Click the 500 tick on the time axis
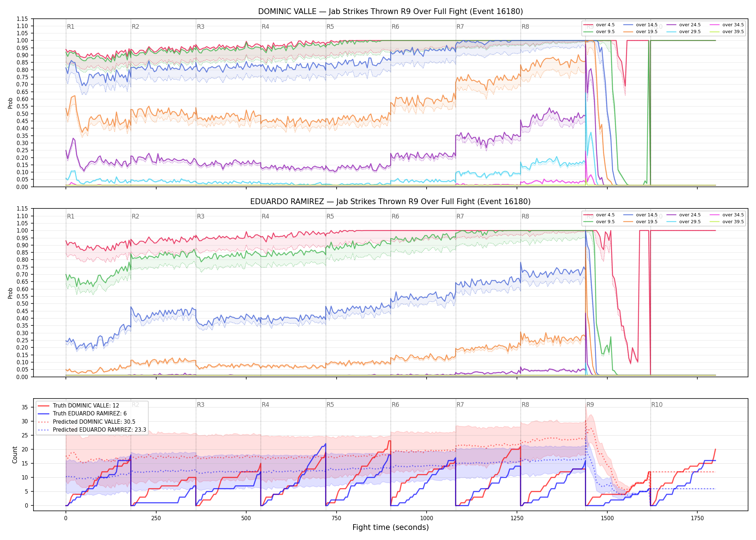 pyautogui.click(x=246, y=518)
